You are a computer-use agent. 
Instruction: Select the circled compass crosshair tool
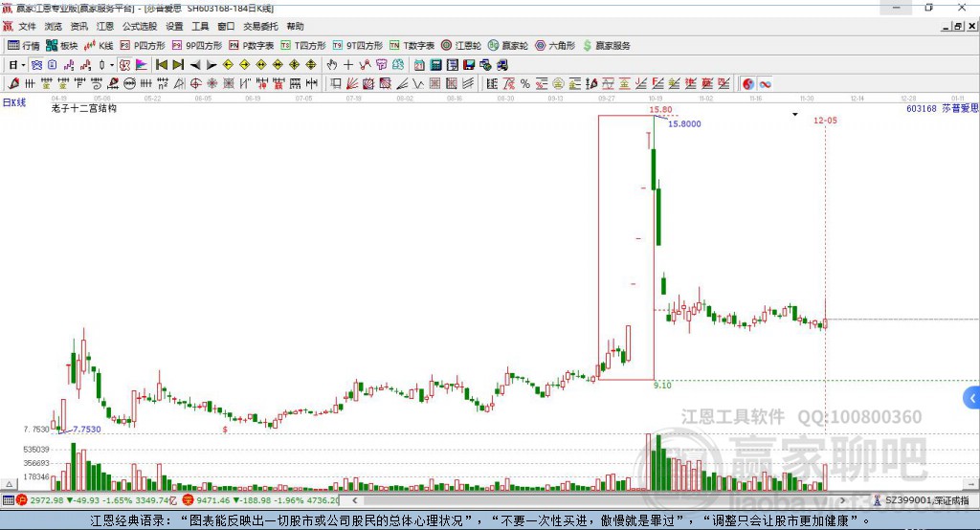point(195,84)
